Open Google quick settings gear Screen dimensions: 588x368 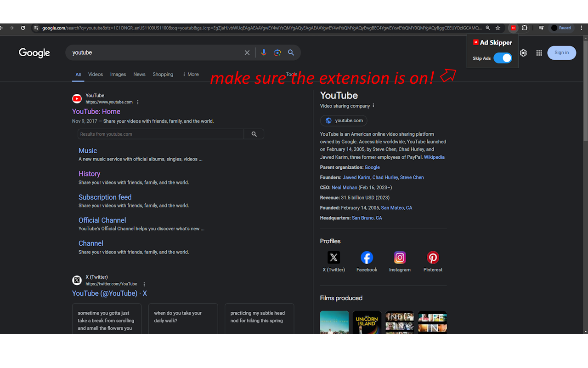tap(523, 53)
